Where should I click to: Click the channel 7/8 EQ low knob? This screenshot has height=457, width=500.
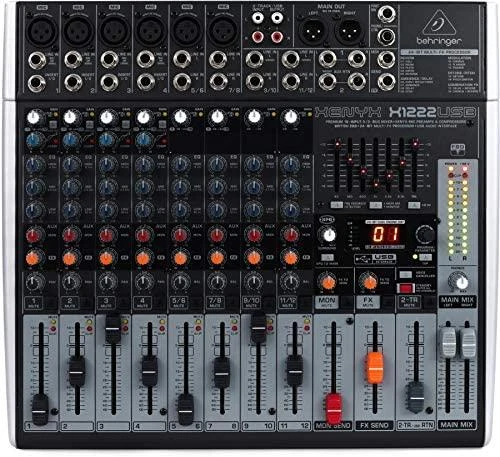coord(217,210)
